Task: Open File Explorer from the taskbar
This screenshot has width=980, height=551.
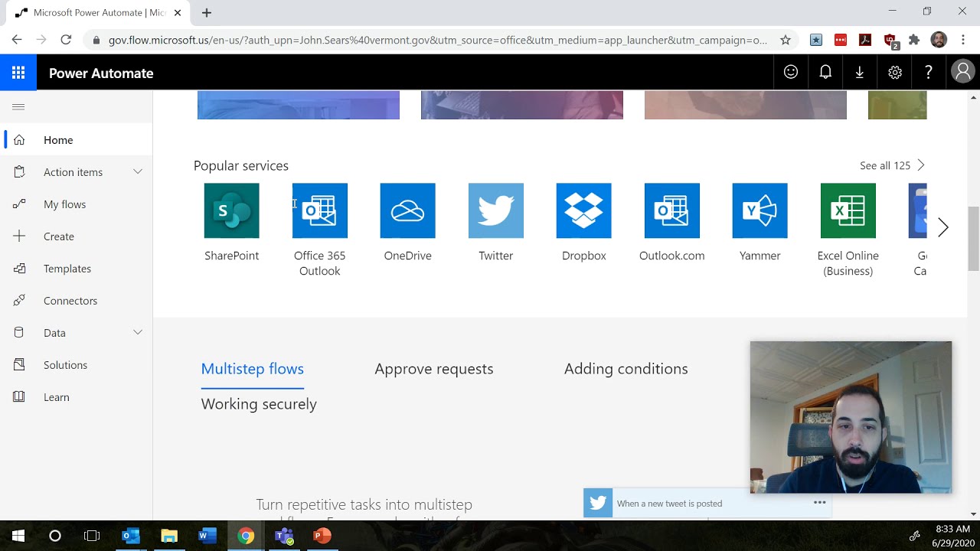Action: [x=169, y=536]
